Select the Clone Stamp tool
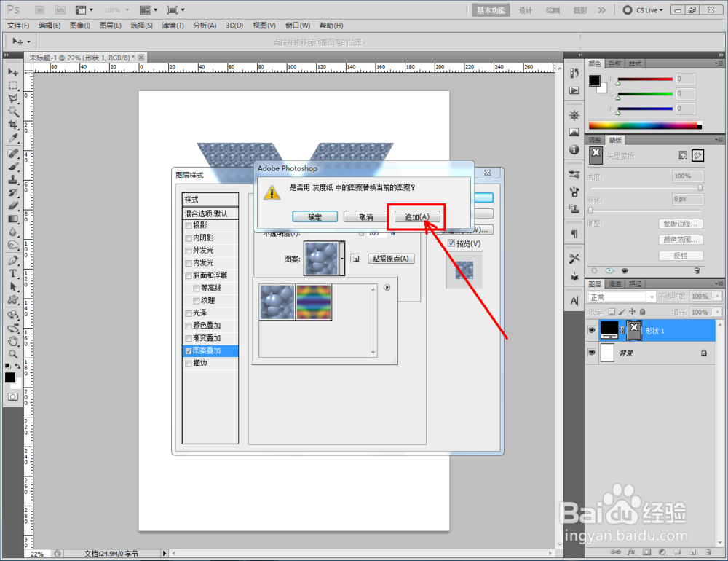 pos(13,179)
